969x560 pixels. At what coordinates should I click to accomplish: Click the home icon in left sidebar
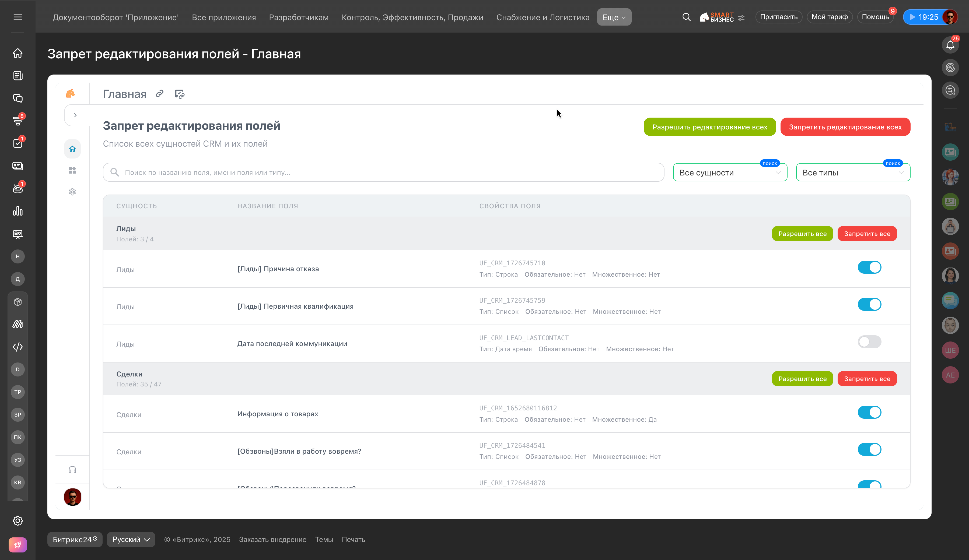pos(18,53)
